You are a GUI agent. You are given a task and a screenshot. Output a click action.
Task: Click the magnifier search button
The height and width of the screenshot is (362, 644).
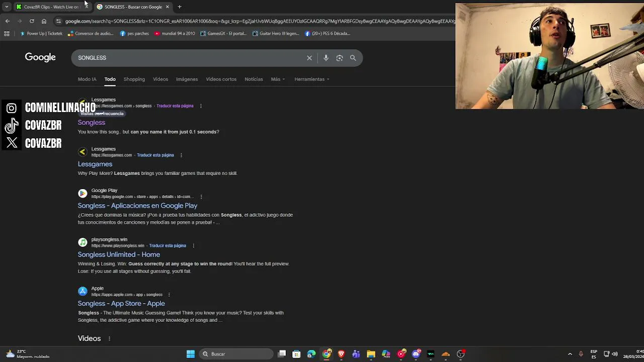(353, 58)
